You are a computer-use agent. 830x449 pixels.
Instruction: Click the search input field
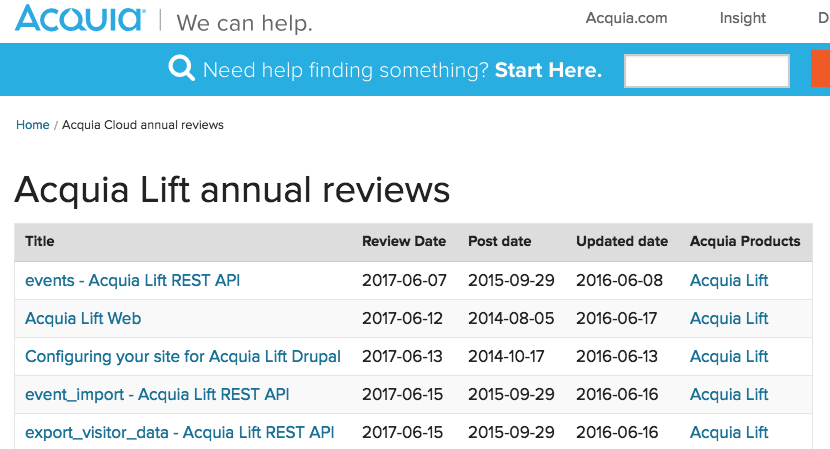point(707,70)
